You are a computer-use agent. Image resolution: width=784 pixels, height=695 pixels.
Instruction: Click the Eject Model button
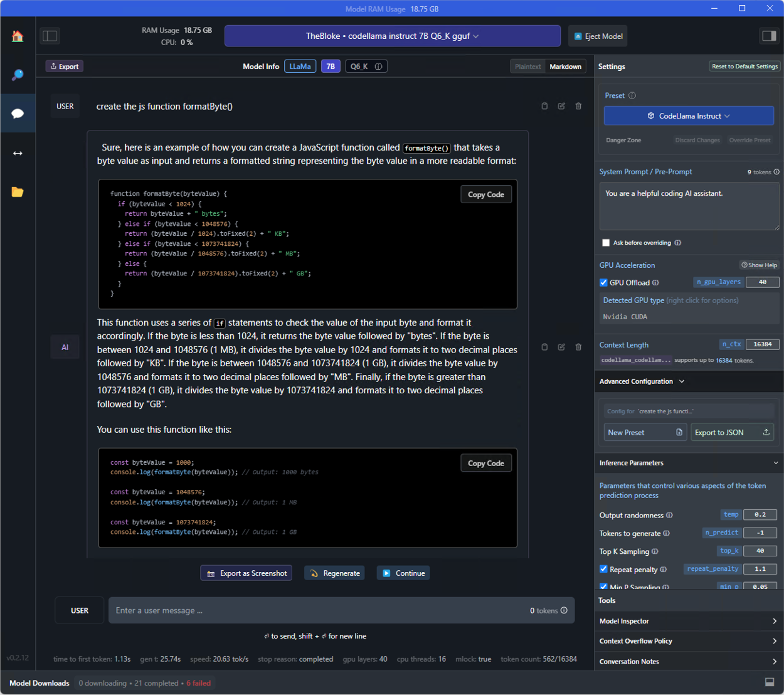coord(598,36)
